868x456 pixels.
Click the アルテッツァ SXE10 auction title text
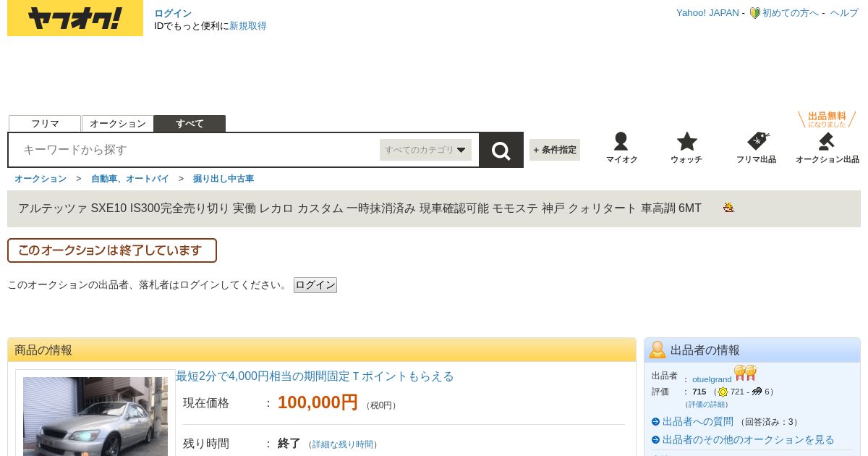[x=359, y=208]
